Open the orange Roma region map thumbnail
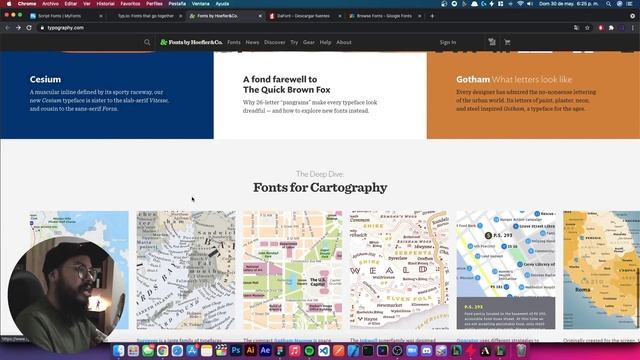Viewport: 640px width, 360px height. [x=602, y=270]
